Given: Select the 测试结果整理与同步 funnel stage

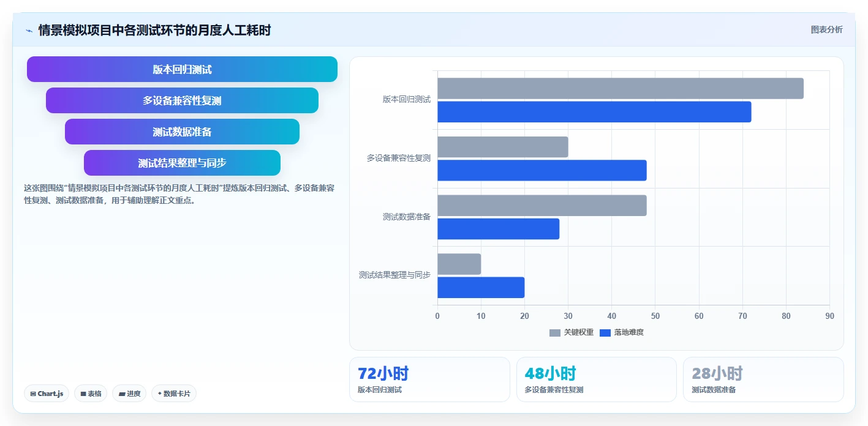Looking at the screenshot, I should point(182,163).
